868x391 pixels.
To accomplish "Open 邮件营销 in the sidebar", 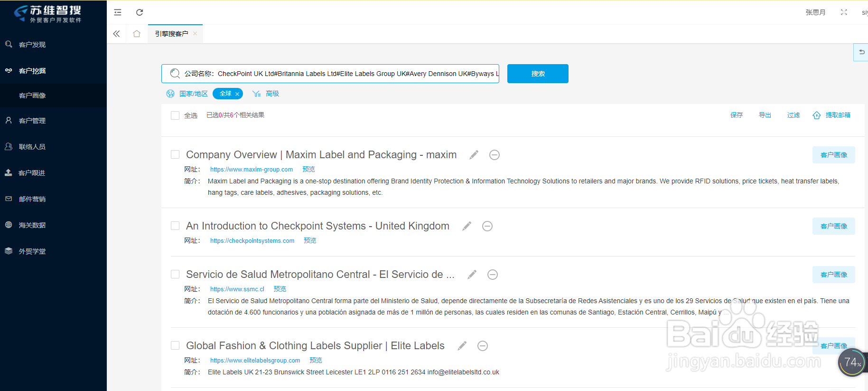I will [53, 199].
